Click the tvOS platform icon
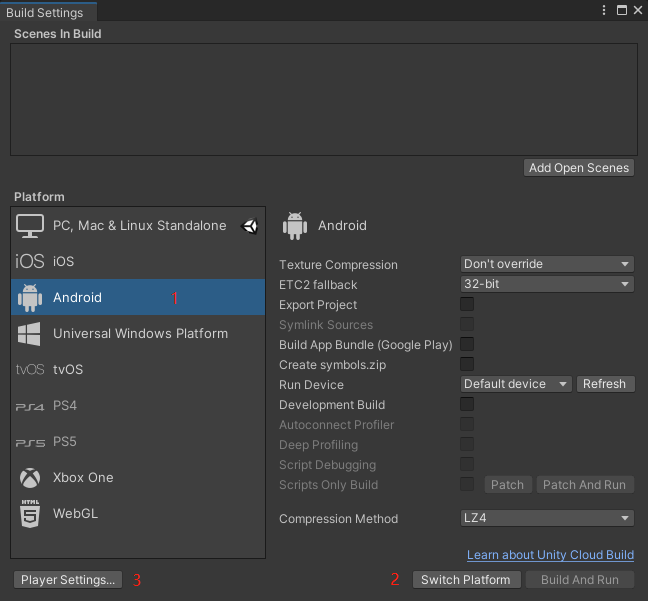 click(x=30, y=369)
